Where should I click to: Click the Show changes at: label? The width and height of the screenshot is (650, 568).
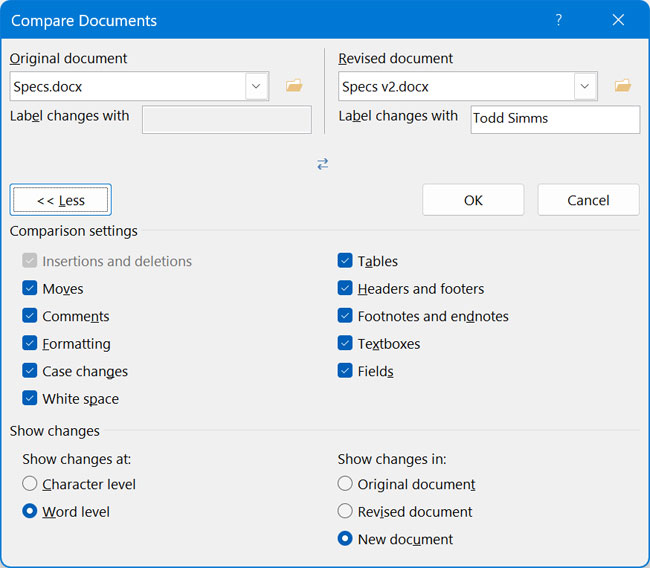tap(76, 459)
